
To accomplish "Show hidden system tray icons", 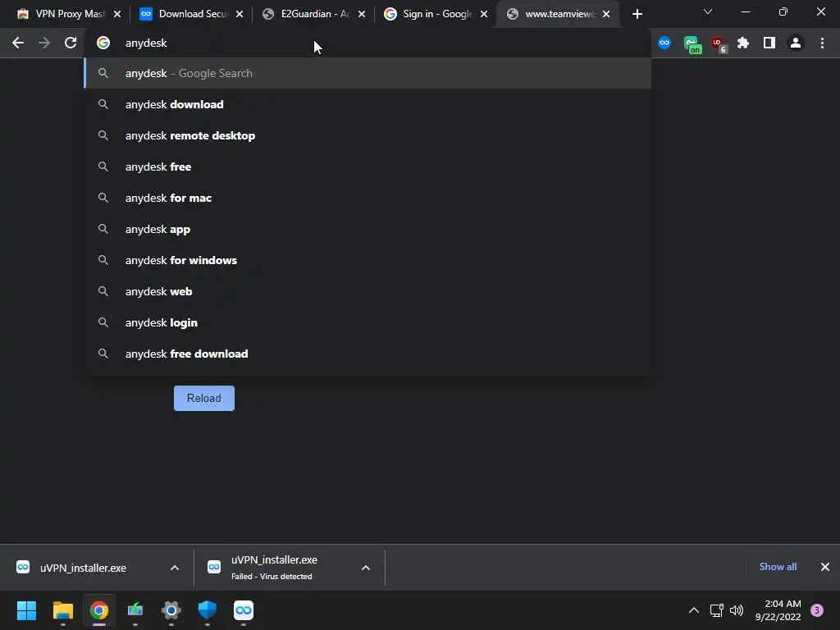I will coord(694,610).
